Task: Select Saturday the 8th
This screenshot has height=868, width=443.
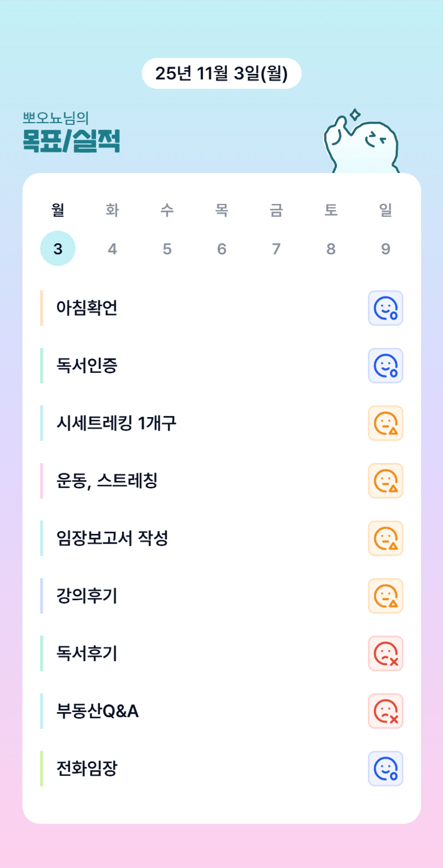Action: 331,248
